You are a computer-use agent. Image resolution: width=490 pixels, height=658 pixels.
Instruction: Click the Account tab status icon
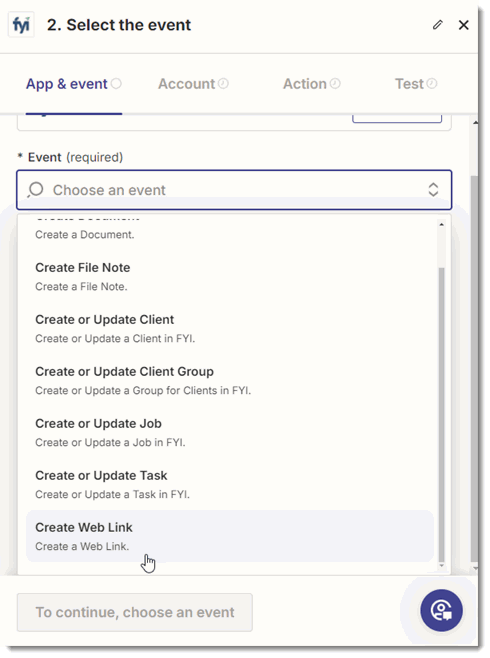tap(224, 84)
